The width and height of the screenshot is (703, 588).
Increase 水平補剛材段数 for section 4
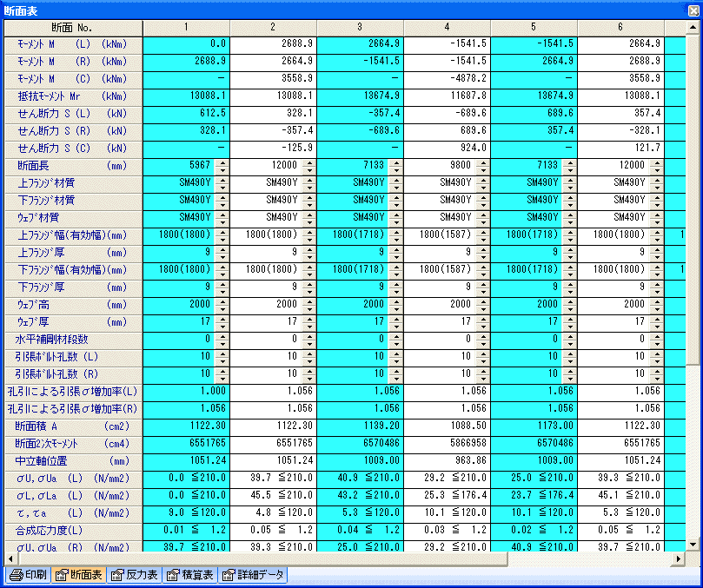pos(483,338)
